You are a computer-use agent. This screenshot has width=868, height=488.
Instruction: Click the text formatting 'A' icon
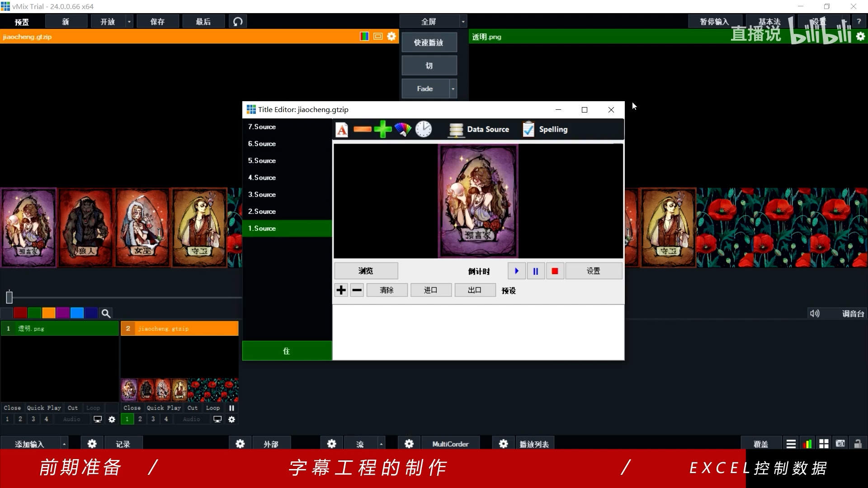pyautogui.click(x=342, y=130)
